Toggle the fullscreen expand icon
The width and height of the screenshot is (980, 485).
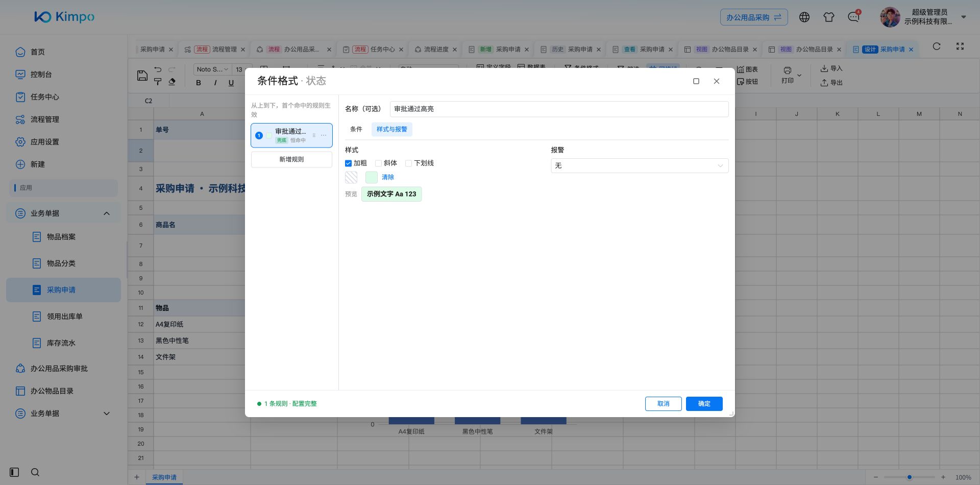960,46
